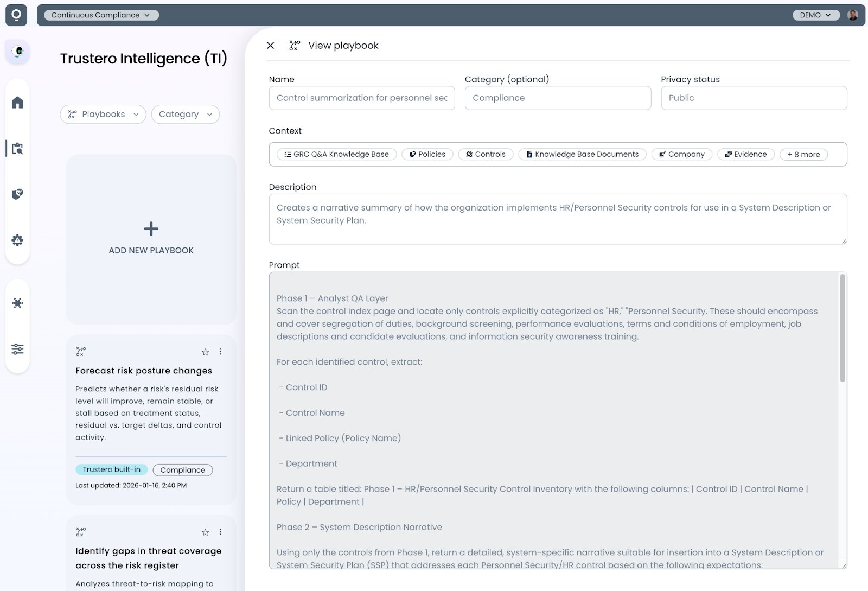Open Forecast risk posture changes playbook title
The width and height of the screenshot is (868, 591).
[144, 371]
